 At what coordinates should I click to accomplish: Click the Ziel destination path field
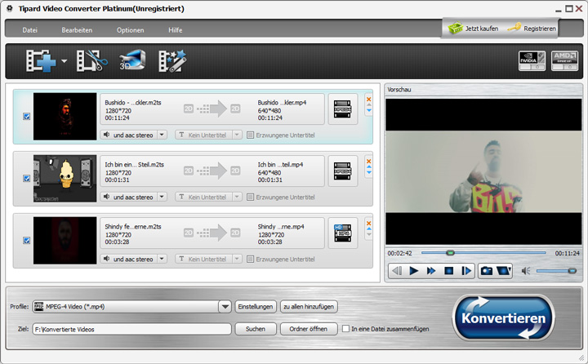coord(132,329)
